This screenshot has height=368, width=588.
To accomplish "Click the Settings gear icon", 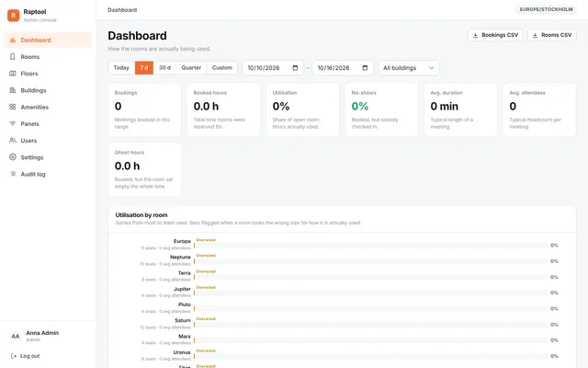I will point(13,157).
